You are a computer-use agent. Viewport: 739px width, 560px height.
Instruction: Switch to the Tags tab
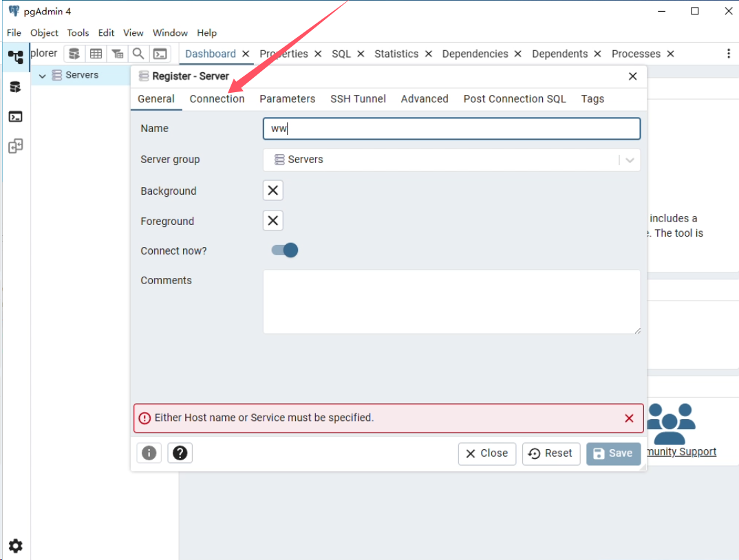tap(592, 98)
